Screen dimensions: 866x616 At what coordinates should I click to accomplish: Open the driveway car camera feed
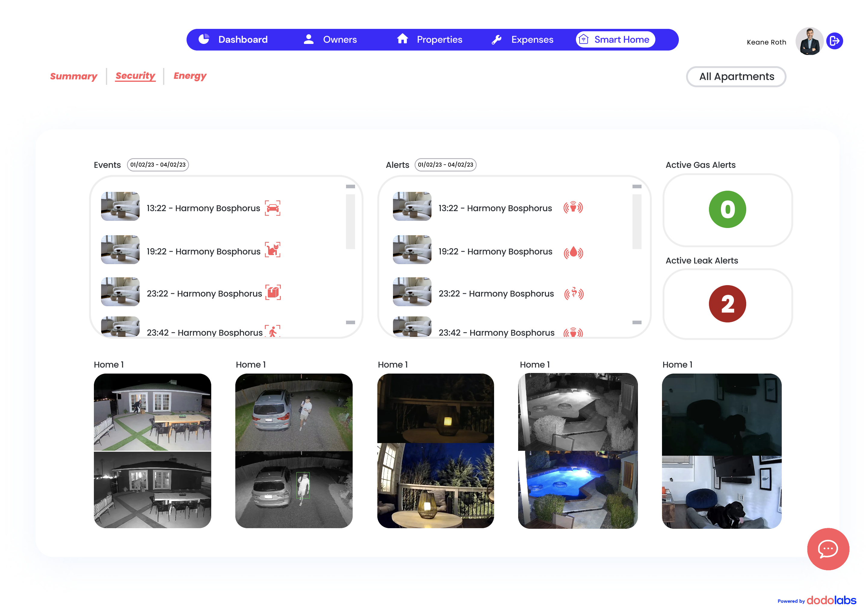tap(294, 451)
